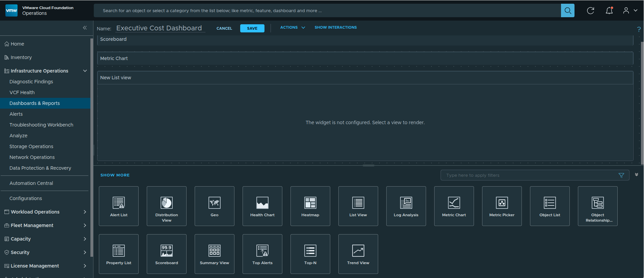
Task: Add the Trend View widget
Action: pos(358,254)
